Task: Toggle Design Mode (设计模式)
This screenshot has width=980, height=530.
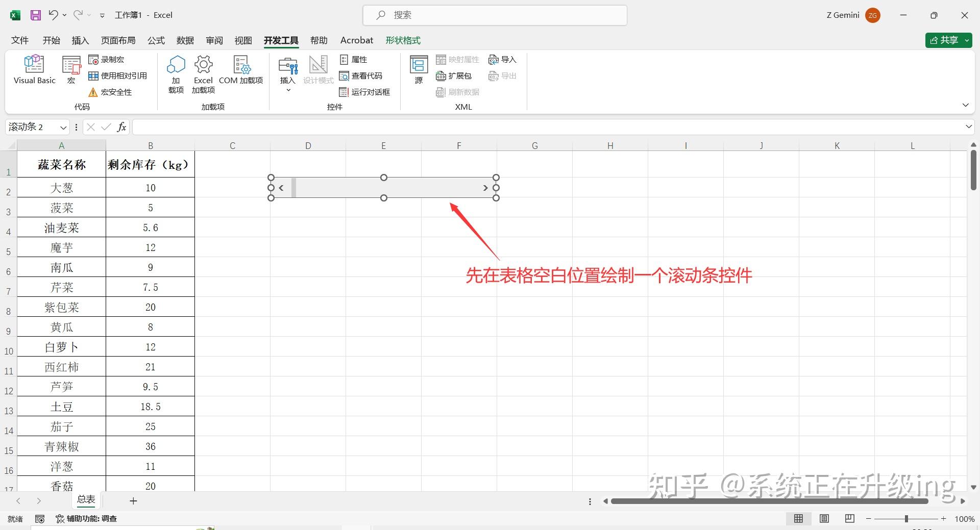Action: [x=318, y=69]
